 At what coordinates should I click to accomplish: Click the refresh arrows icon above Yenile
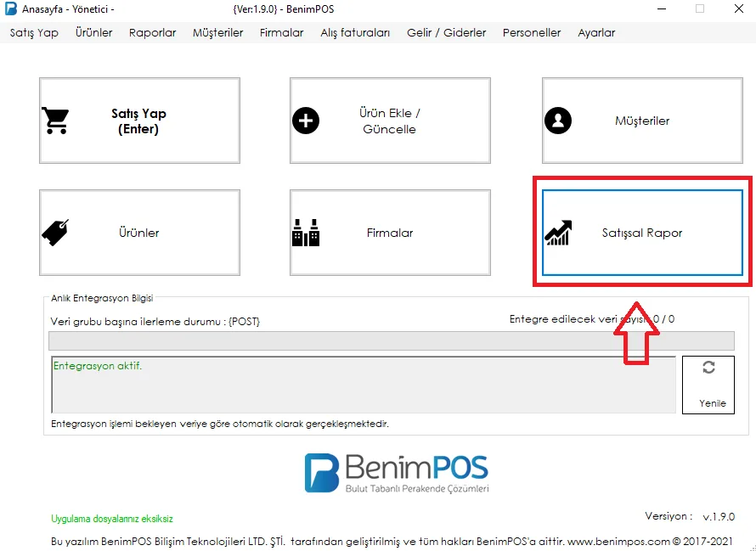click(x=708, y=368)
